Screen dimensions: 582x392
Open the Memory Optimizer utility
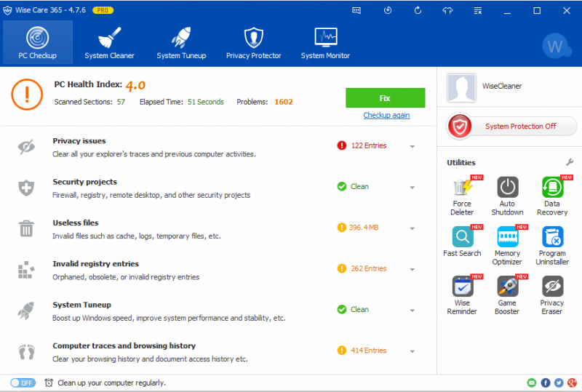pyautogui.click(x=507, y=245)
